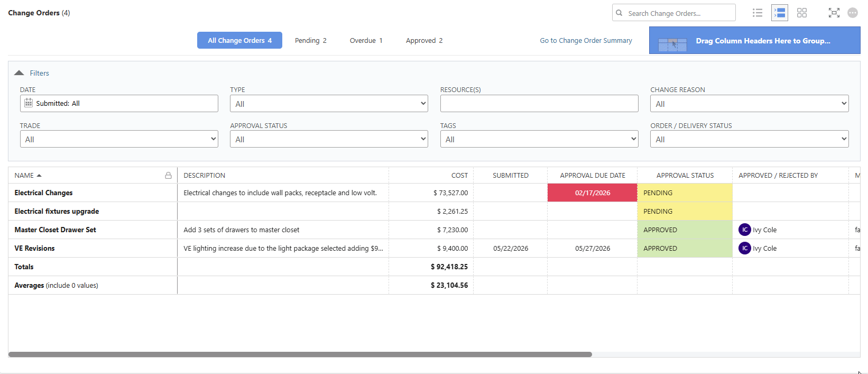Click the $ 73,527.00 cost cell
868x374 pixels.
[450, 193]
